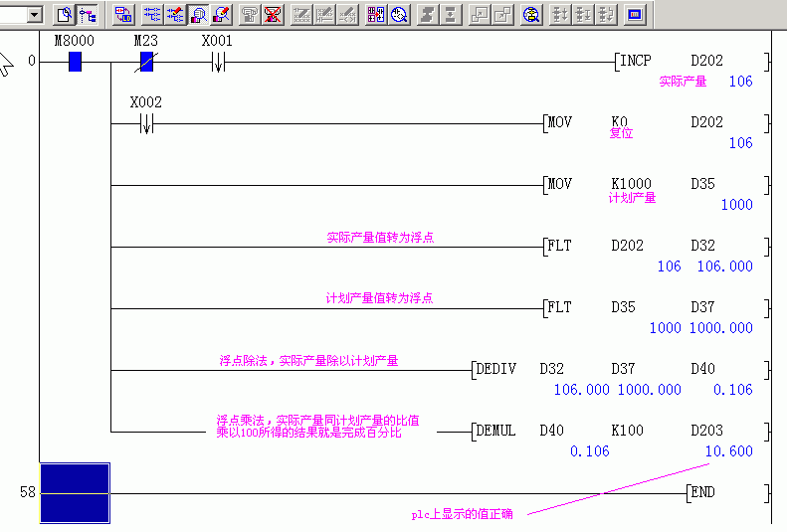
Task: Select the MOV K0 D202 instruction
Action: click(656, 123)
